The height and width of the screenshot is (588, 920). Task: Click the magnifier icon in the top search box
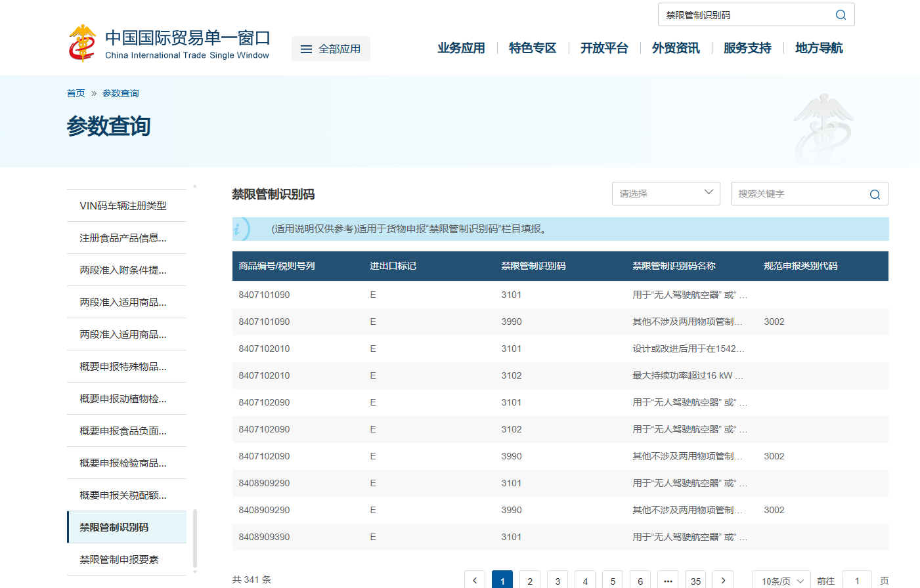pyautogui.click(x=841, y=15)
